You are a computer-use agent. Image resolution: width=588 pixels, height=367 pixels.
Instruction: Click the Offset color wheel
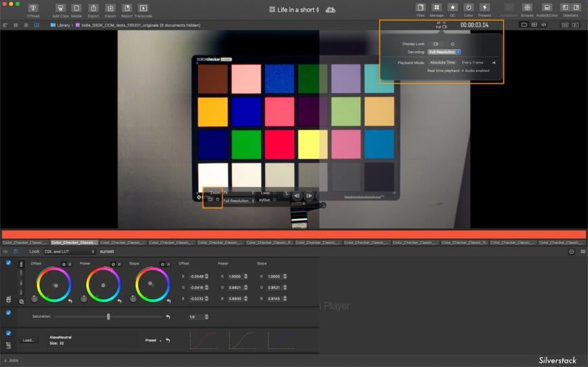(x=54, y=285)
